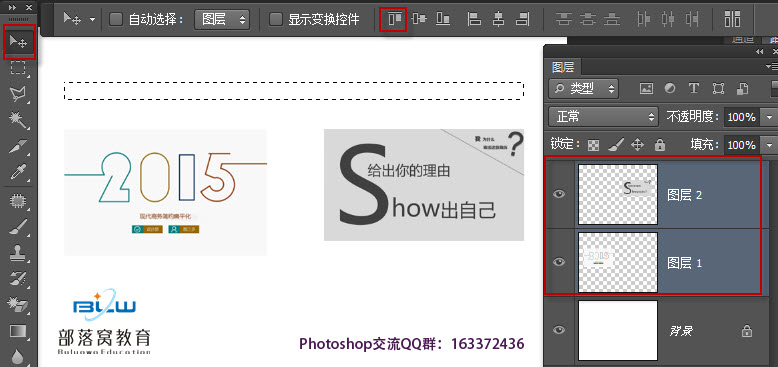Toggle lock image pixels brush icon
Screen dimensions: 778x367
615,145
